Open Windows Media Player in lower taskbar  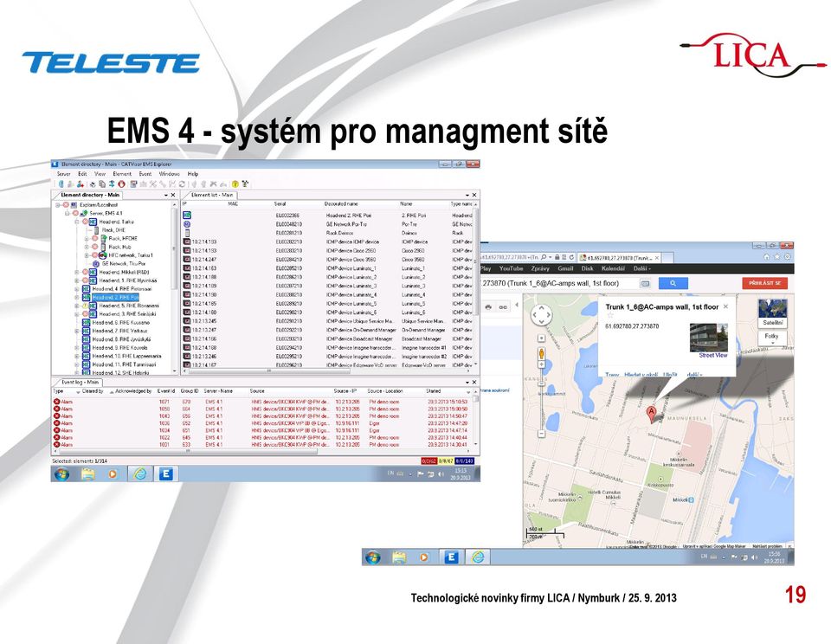click(x=423, y=557)
